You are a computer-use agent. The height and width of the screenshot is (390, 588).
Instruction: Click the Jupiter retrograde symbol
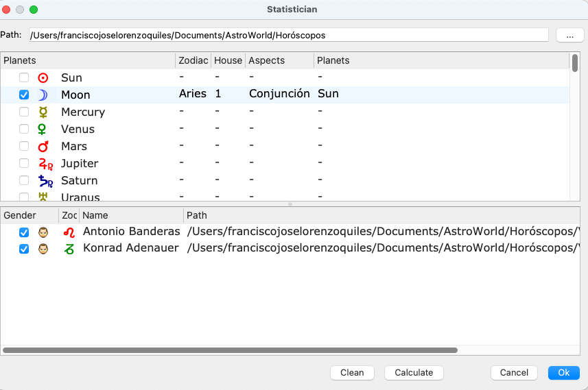point(45,163)
